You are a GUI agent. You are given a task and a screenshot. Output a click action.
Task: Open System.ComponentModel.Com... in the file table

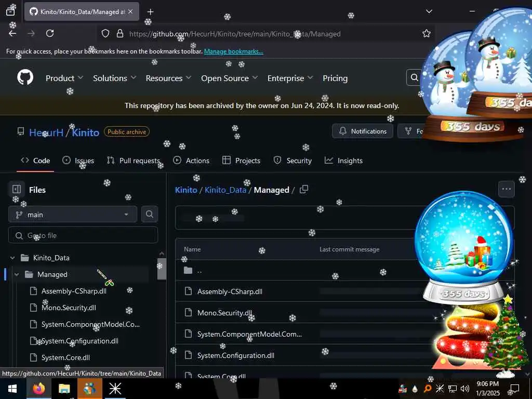[x=249, y=334]
